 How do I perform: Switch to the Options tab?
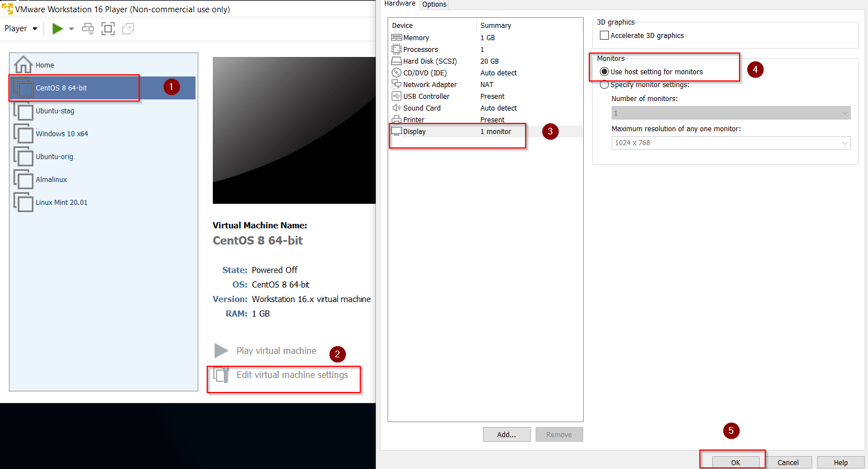pos(434,4)
